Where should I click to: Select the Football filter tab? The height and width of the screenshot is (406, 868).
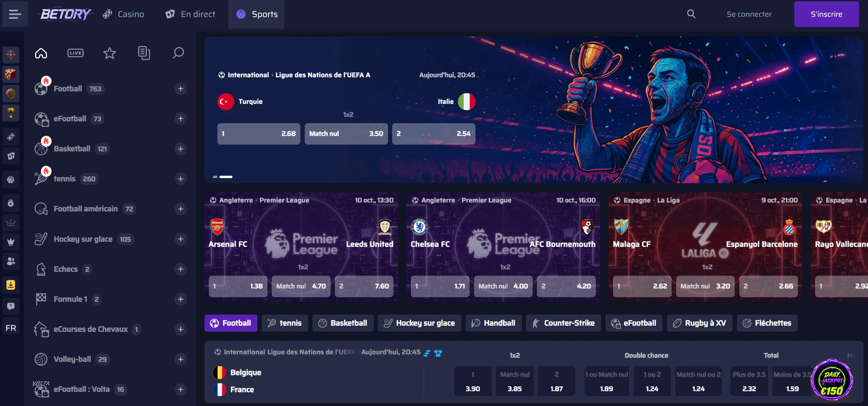point(231,323)
